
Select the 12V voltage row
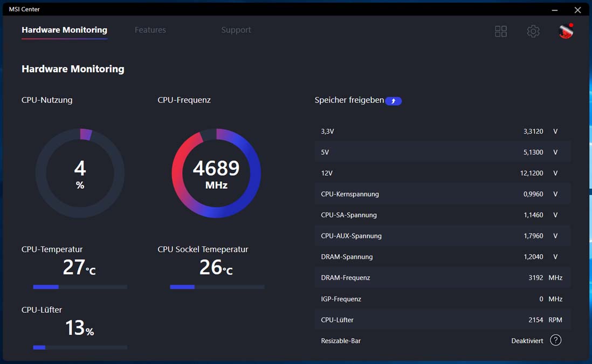[x=443, y=173]
